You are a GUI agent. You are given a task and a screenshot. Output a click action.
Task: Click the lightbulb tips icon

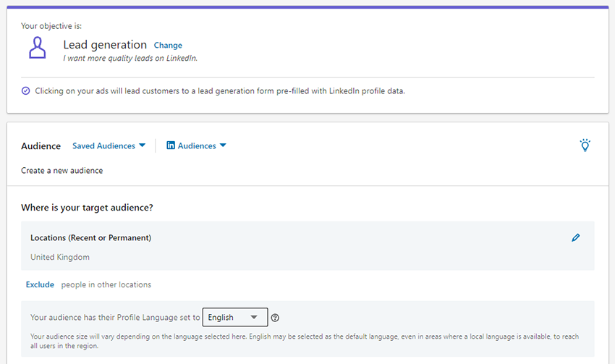pyautogui.click(x=585, y=145)
